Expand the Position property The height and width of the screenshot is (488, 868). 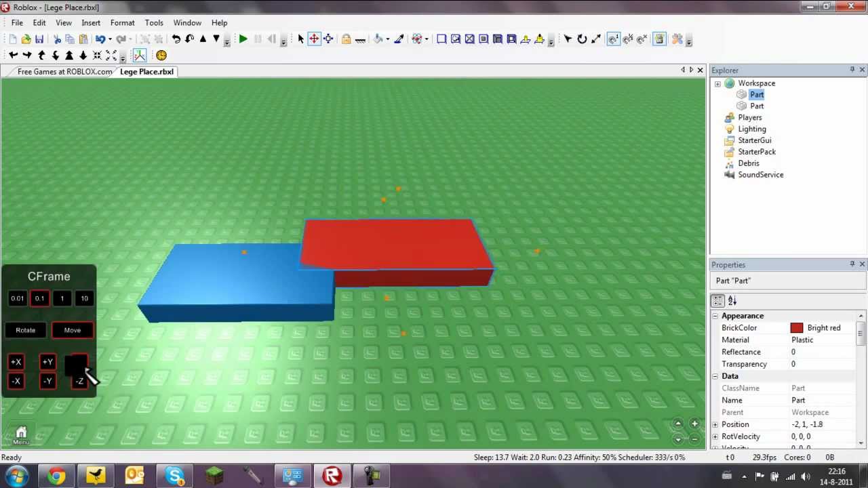click(715, 425)
